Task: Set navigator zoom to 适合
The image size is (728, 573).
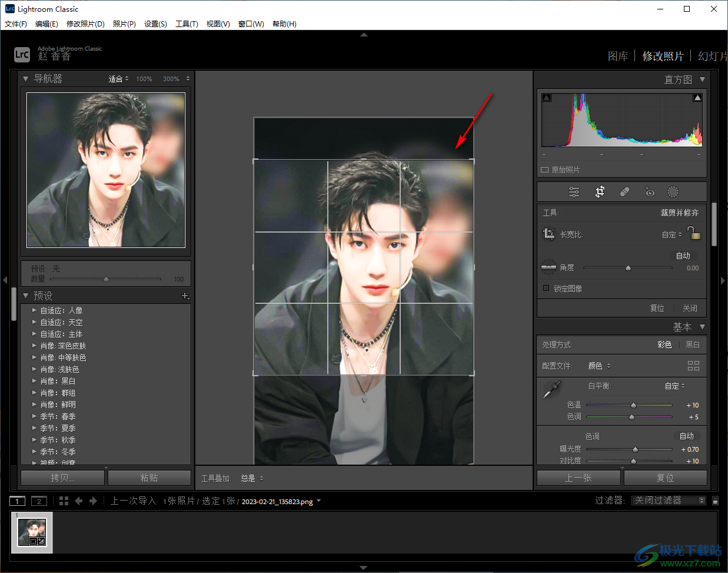Action: pyautogui.click(x=115, y=79)
